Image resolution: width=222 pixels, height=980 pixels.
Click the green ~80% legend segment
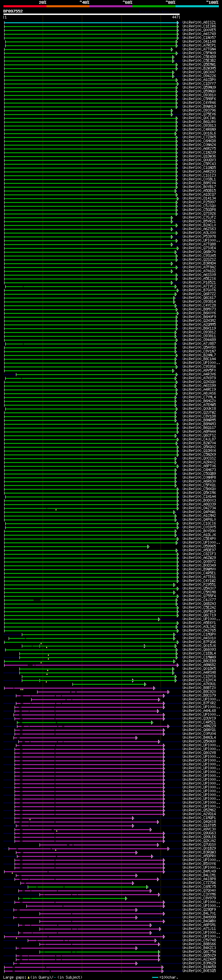(154, 6)
